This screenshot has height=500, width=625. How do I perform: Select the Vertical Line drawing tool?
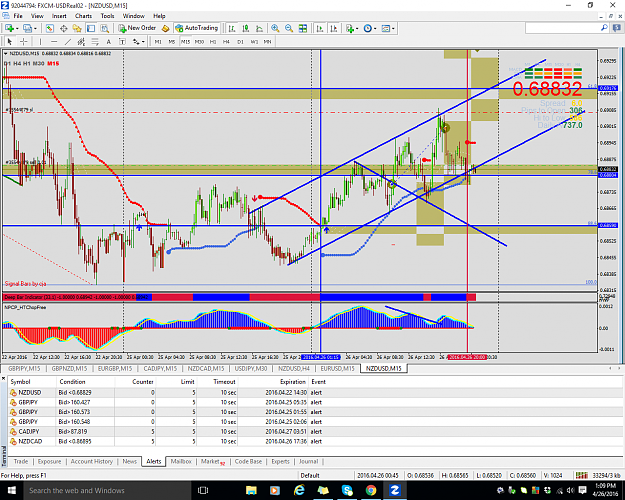coord(40,41)
